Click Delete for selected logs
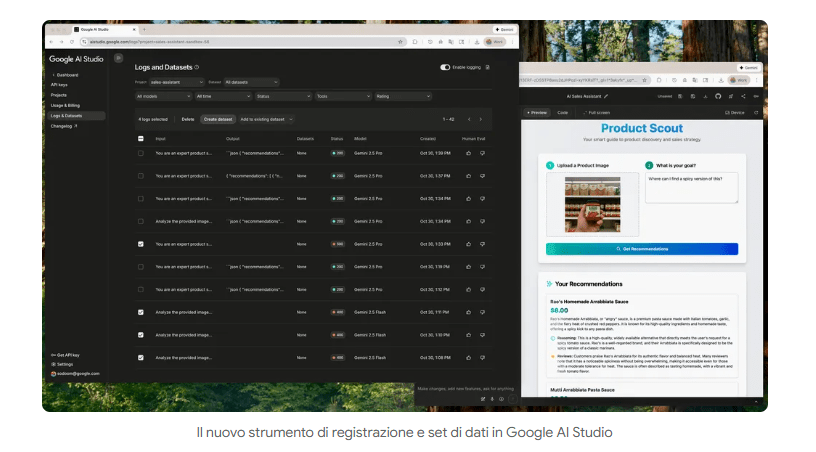Viewport: 816px width, 452px height. (x=188, y=120)
